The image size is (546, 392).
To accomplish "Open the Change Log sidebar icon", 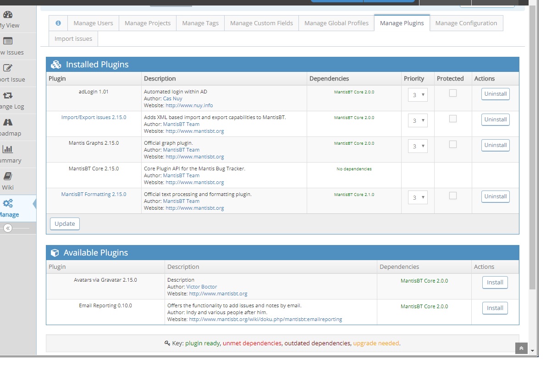I will click(8, 95).
